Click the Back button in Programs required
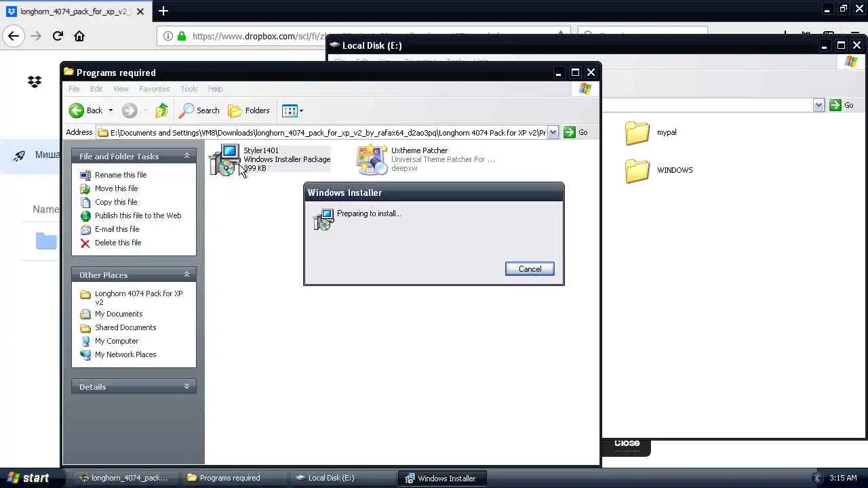 point(87,110)
